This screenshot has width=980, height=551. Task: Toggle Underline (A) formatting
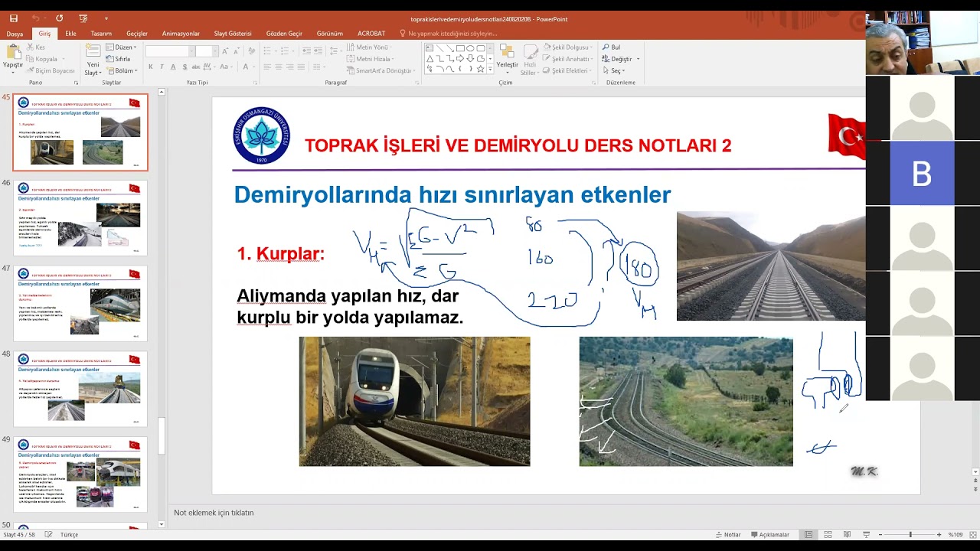(173, 67)
